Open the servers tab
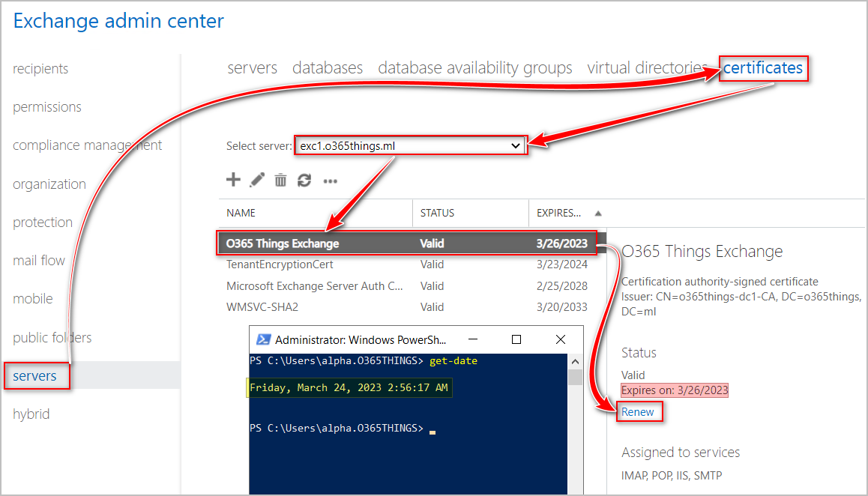This screenshot has width=868, height=496. point(253,67)
